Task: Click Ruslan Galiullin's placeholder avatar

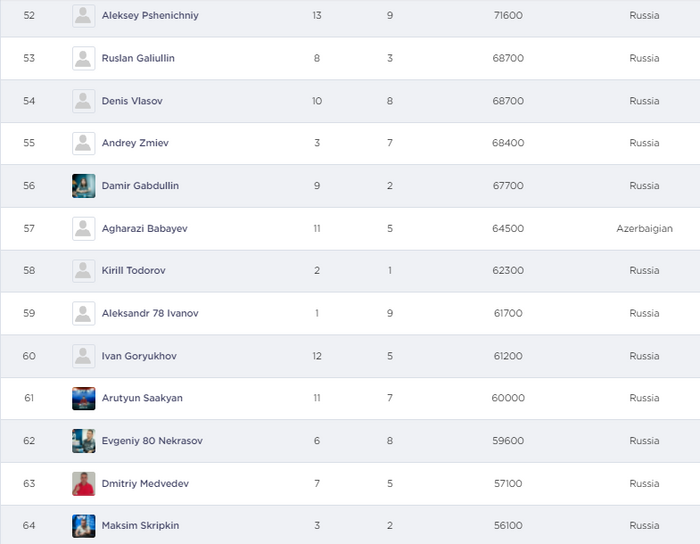Action: point(84,58)
